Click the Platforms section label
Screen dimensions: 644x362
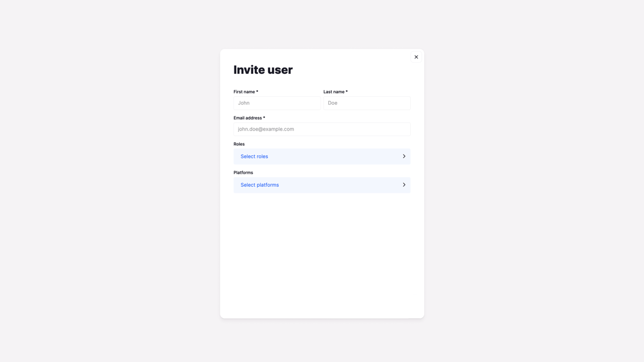click(x=243, y=173)
